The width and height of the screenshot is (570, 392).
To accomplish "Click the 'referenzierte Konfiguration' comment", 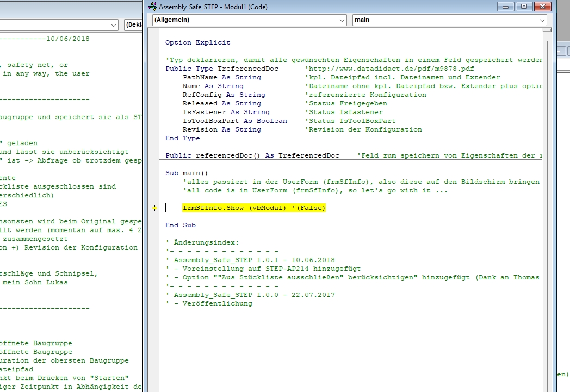I will pyautogui.click(x=365, y=95).
